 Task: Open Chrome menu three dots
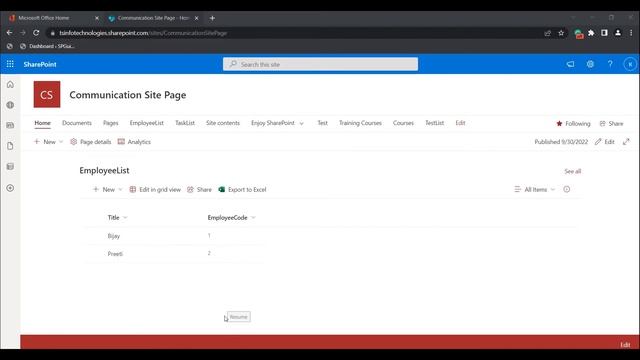[631, 33]
